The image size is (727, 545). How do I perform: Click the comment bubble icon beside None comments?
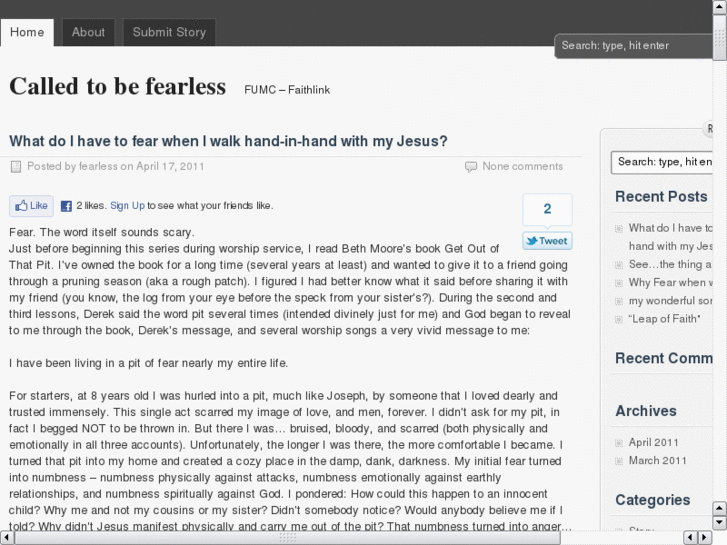[471, 167]
